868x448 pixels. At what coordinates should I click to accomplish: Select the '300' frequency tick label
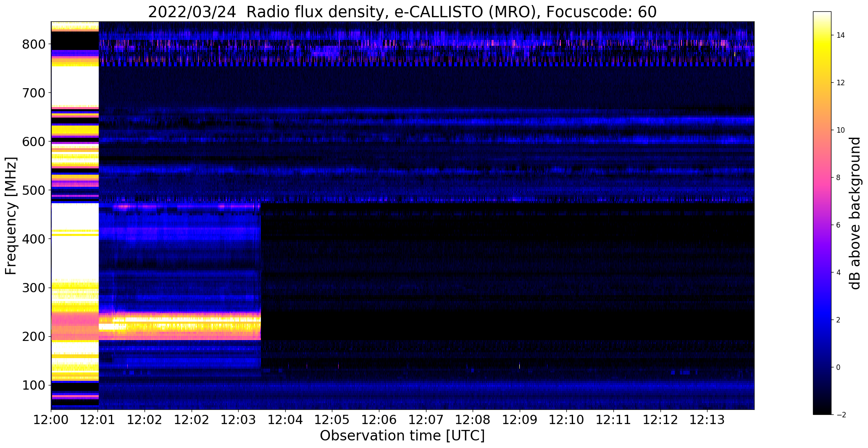point(34,288)
